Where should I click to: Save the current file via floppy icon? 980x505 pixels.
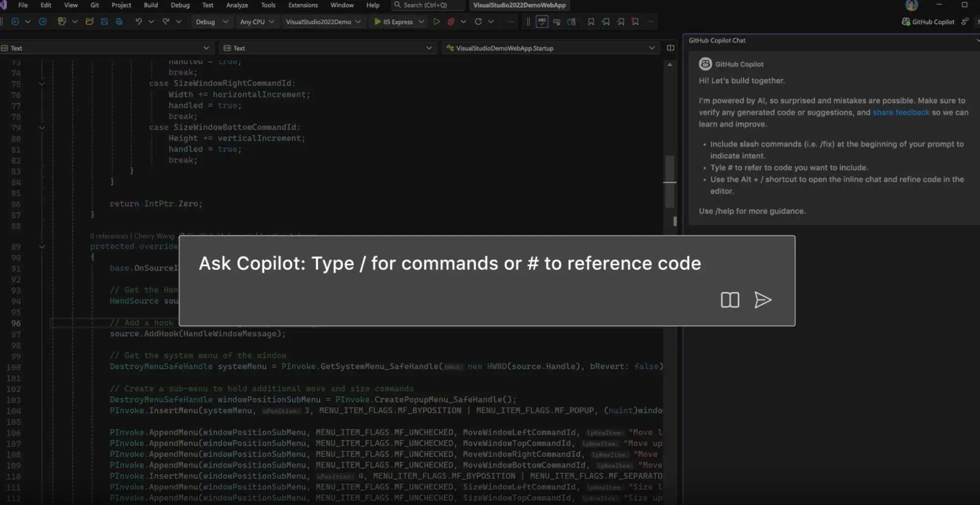(x=104, y=22)
